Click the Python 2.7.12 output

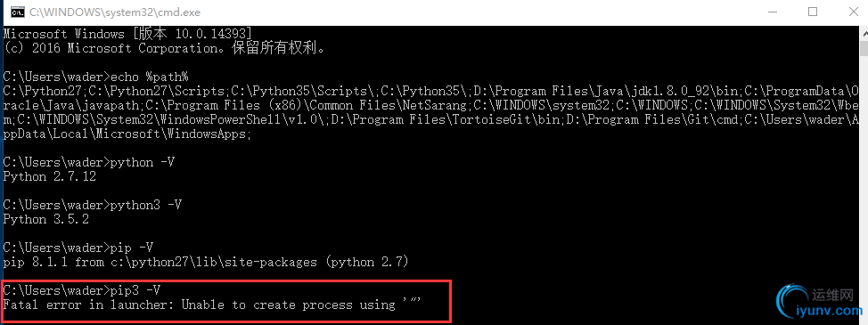tap(49, 177)
